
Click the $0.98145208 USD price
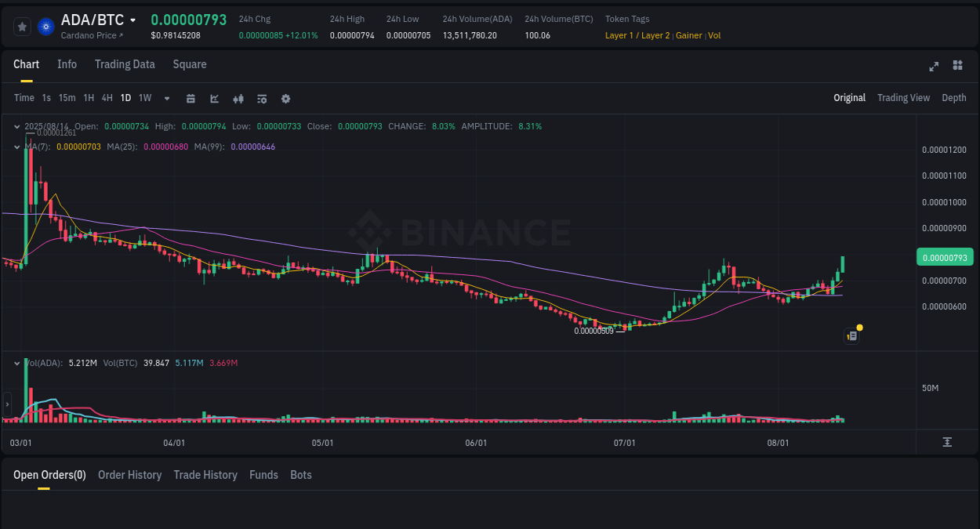click(x=176, y=35)
